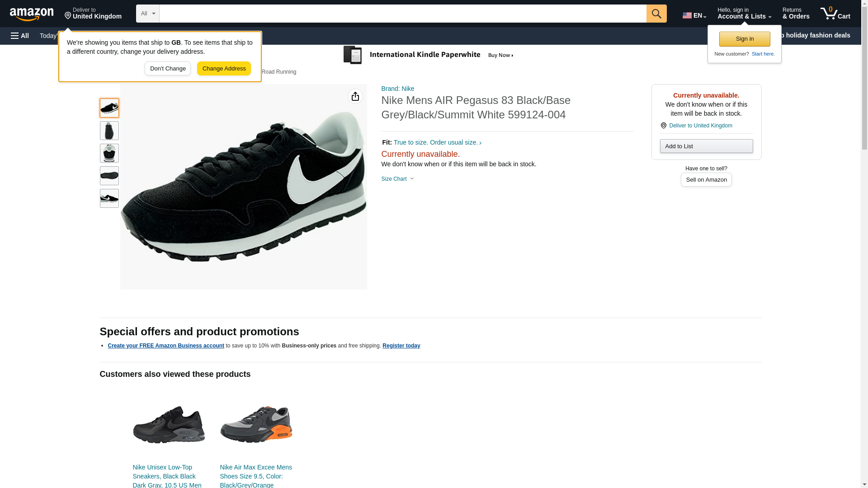The width and height of the screenshot is (868, 488).
Task: Click the Amazon logo home icon
Action: (x=32, y=14)
